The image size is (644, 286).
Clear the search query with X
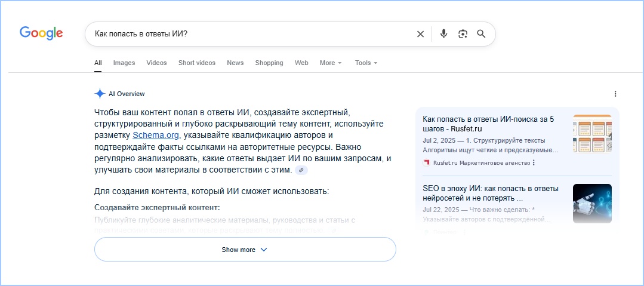[420, 34]
